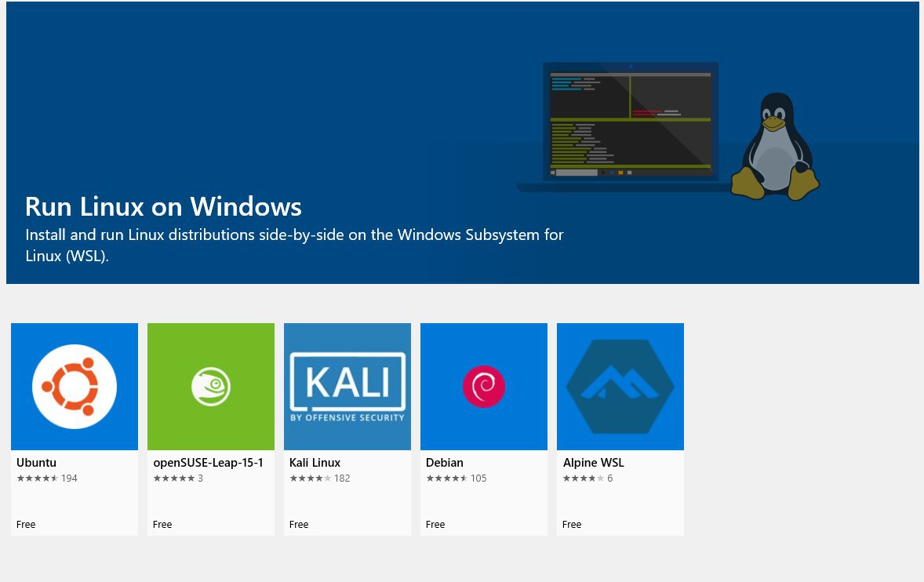Click the Run Linux on Windows banner heading
Viewport: 924px width, 582px height.
pyautogui.click(x=163, y=207)
